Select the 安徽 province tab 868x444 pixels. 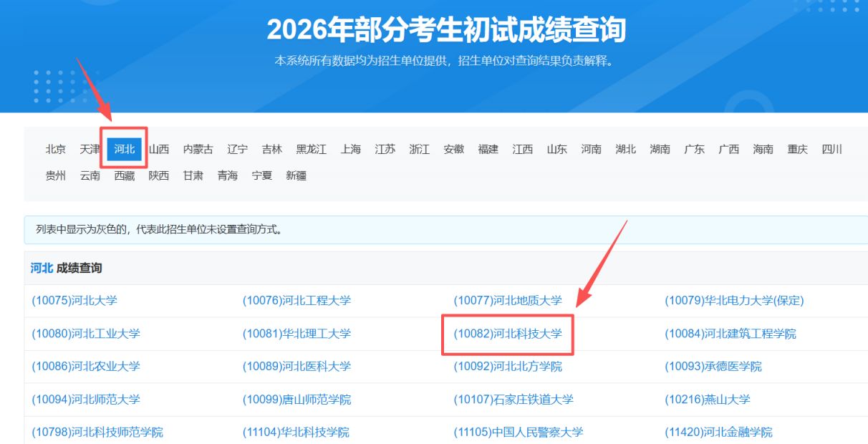click(x=454, y=150)
